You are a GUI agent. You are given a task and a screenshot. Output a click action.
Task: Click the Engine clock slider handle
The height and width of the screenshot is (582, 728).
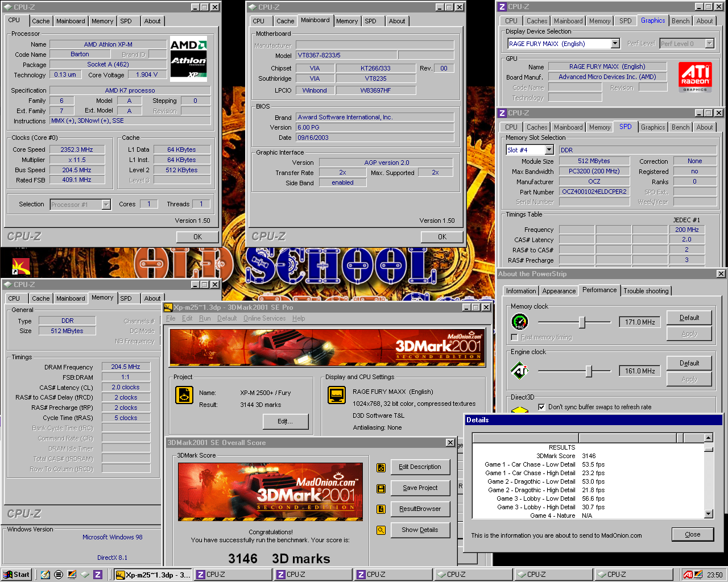tap(589, 371)
